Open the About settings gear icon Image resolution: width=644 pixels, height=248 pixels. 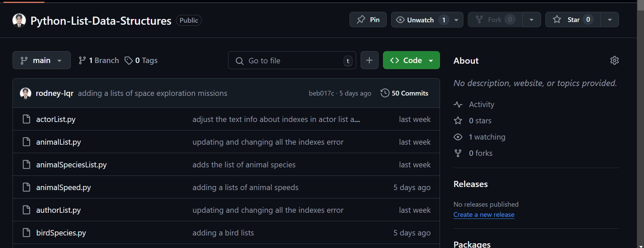click(x=615, y=60)
